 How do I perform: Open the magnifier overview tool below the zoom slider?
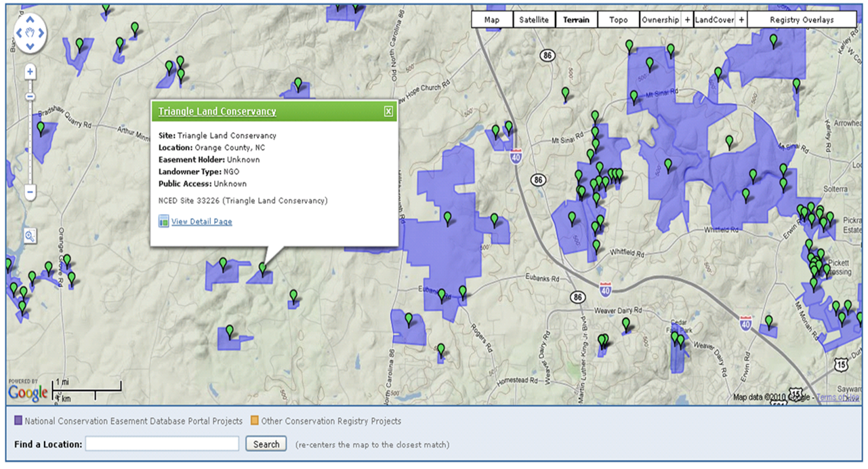coord(28,237)
